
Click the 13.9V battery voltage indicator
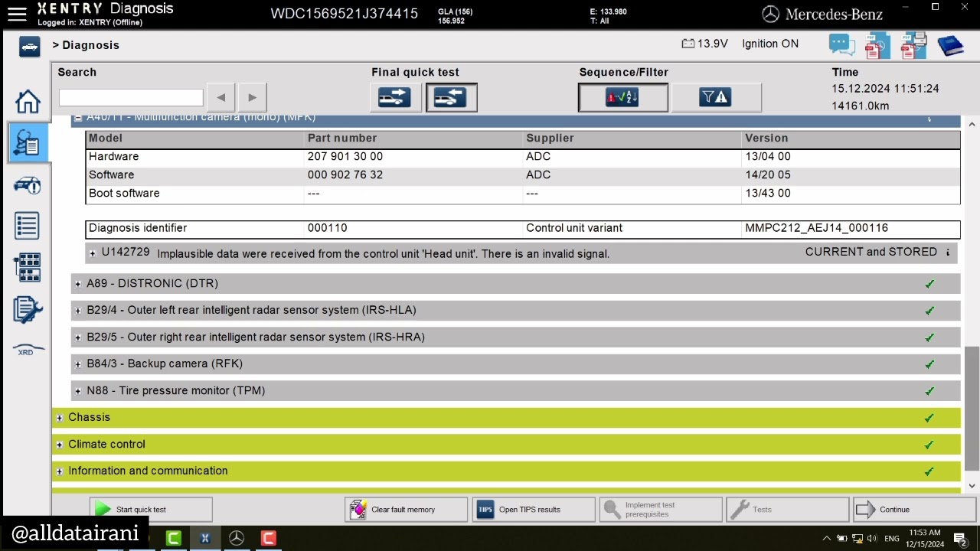(x=704, y=44)
